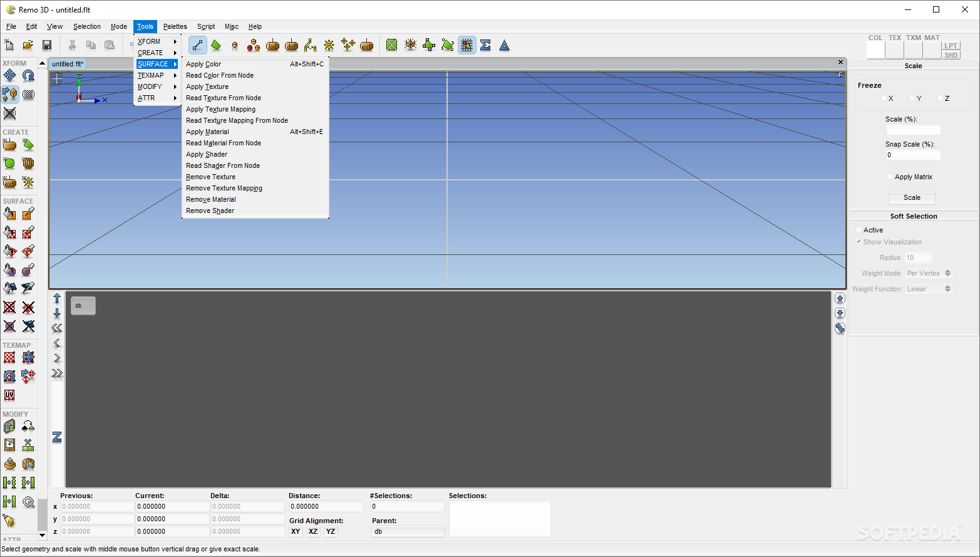This screenshot has height=557, width=980.
Task: Click Apply Color paint bucket icon
Action: click(x=9, y=214)
